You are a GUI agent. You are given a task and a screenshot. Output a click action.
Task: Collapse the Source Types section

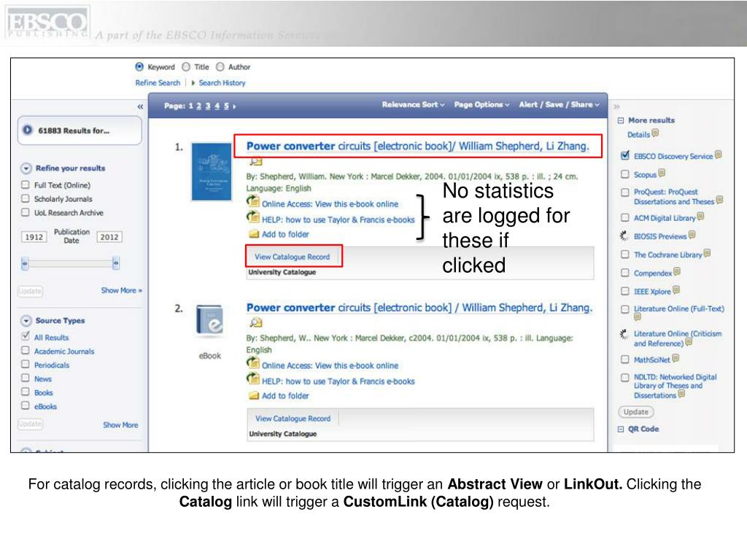(x=26, y=321)
